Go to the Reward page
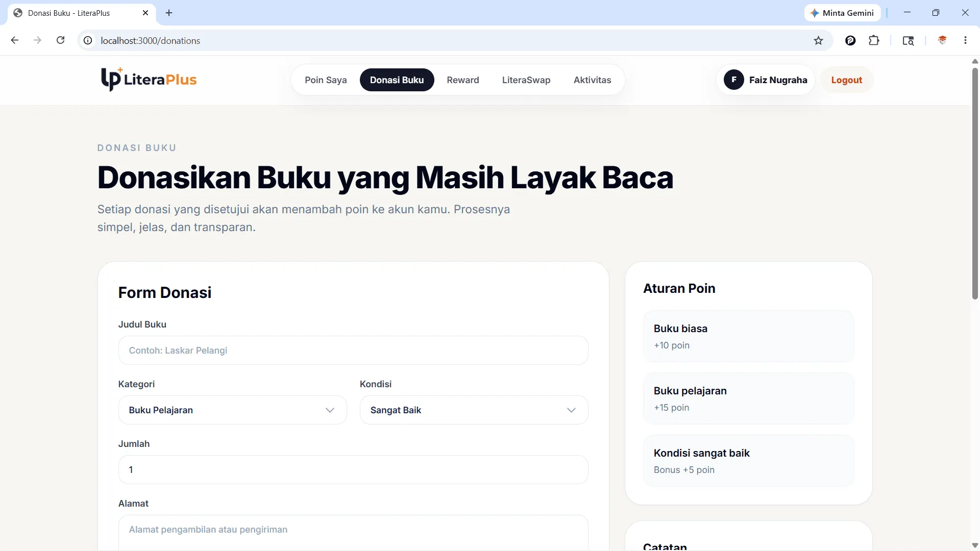The width and height of the screenshot is (980, 551). pos(463,80)
